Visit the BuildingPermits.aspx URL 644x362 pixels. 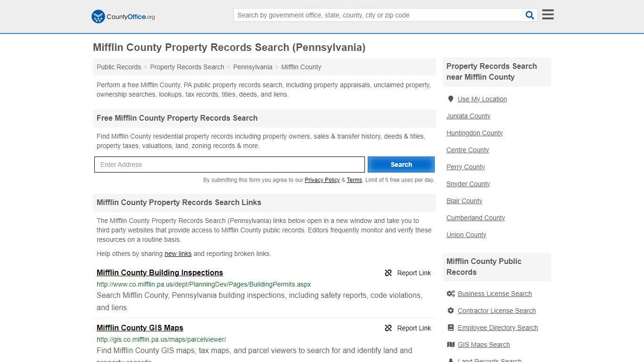(204, 284)
